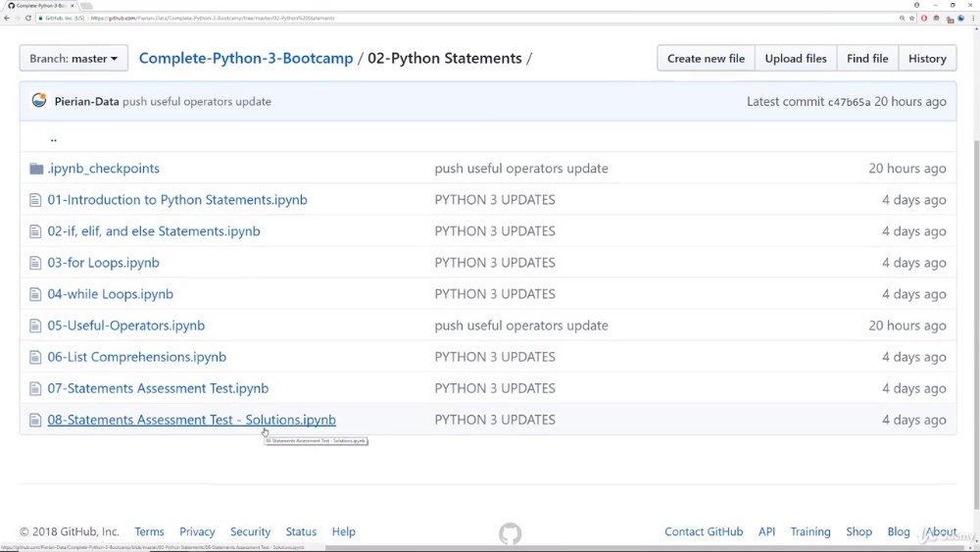Open 05-Useful-Operators.ipynb

click(126, 326)
